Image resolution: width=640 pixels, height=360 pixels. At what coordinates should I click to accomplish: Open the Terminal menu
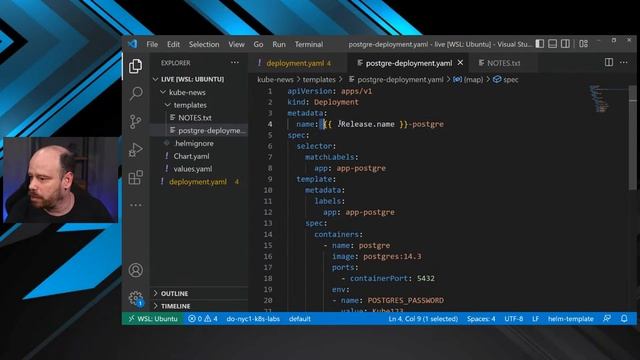(x=309, y=44)
